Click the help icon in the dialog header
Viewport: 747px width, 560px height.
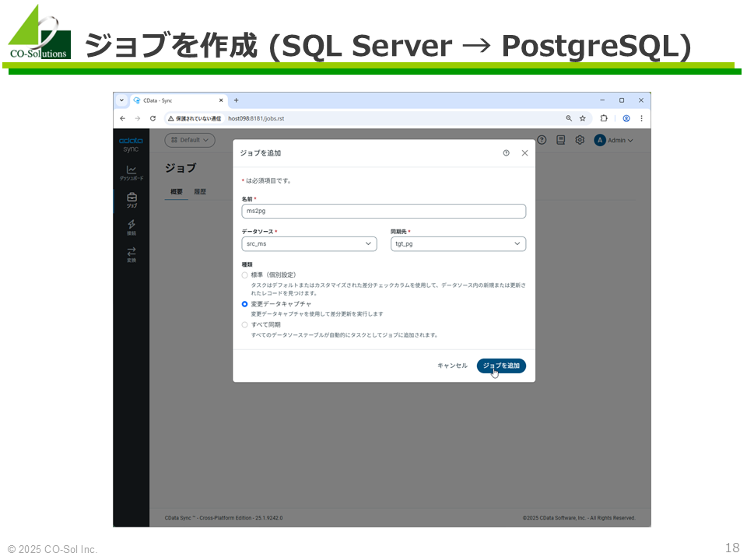click(506, 153)
